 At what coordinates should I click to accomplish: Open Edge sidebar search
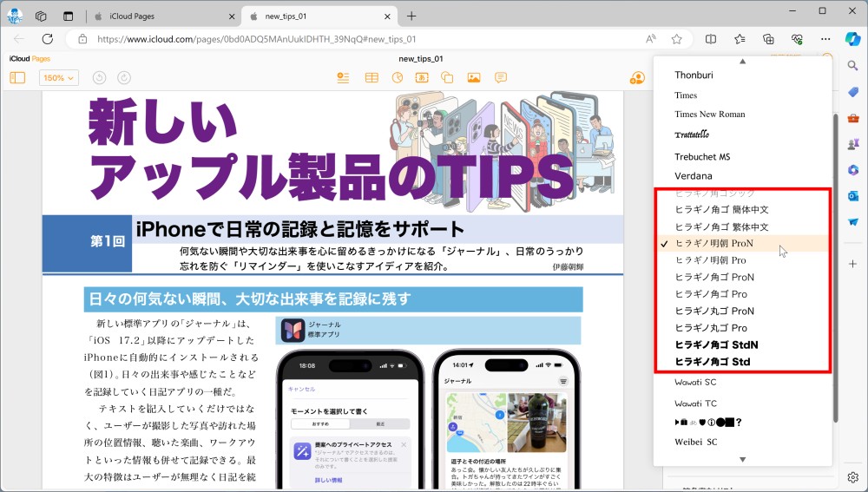click(852, 65)
